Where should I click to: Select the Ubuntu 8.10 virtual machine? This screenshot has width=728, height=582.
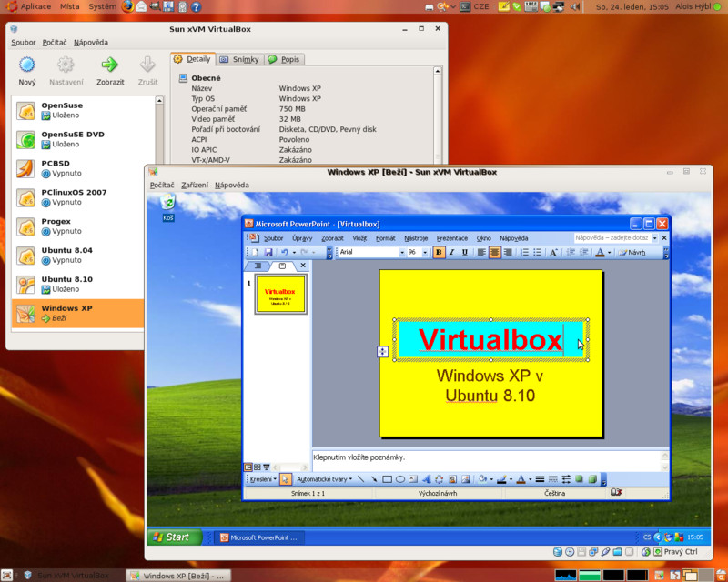[78, 284]
